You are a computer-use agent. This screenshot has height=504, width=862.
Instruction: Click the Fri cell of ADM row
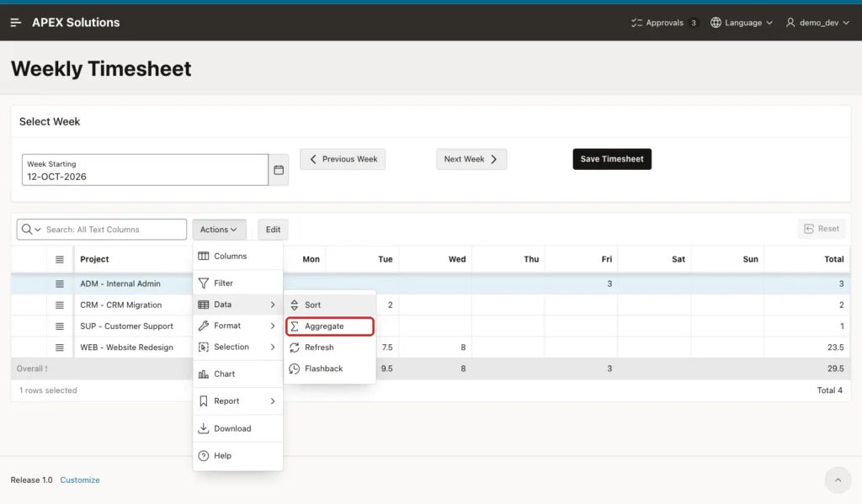click(582, 284)
